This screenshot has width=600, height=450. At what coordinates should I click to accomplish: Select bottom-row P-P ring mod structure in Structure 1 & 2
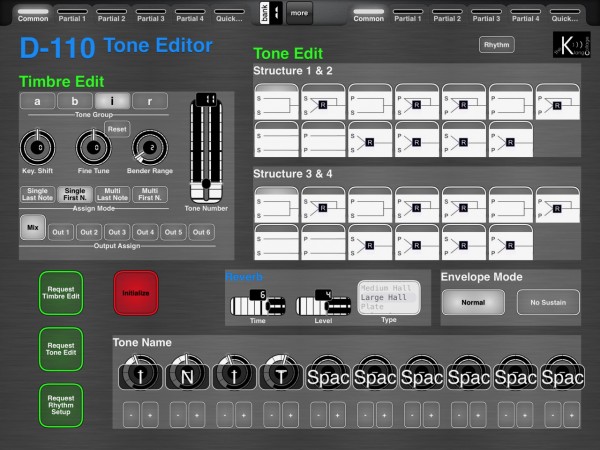(511, 139)
